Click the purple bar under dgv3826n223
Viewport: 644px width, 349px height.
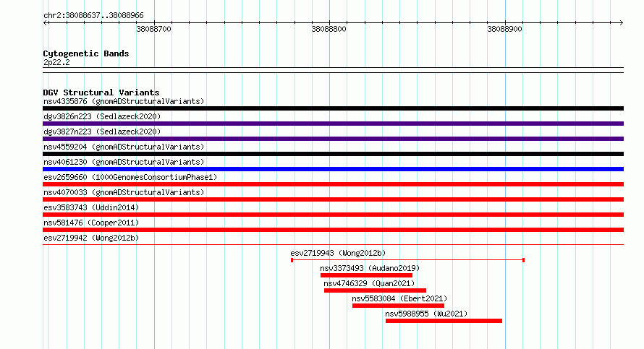pos(333,124)
